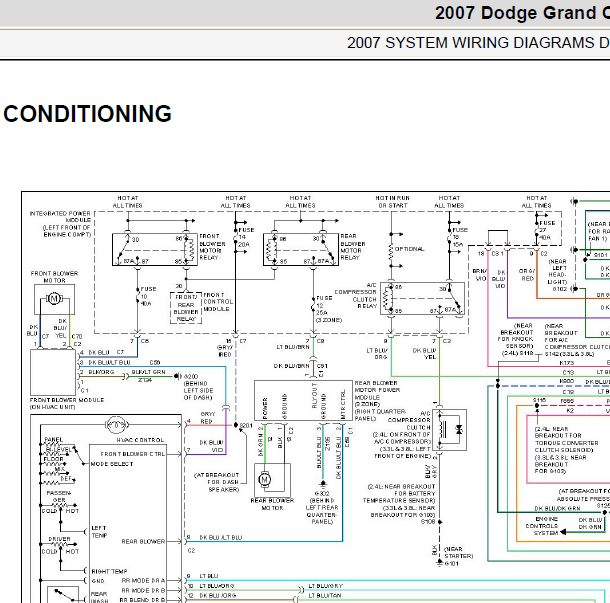This screenshot has height=603, width=610.
Task: Select the 'MODE SELECT' label
Action: coord(112,464)
